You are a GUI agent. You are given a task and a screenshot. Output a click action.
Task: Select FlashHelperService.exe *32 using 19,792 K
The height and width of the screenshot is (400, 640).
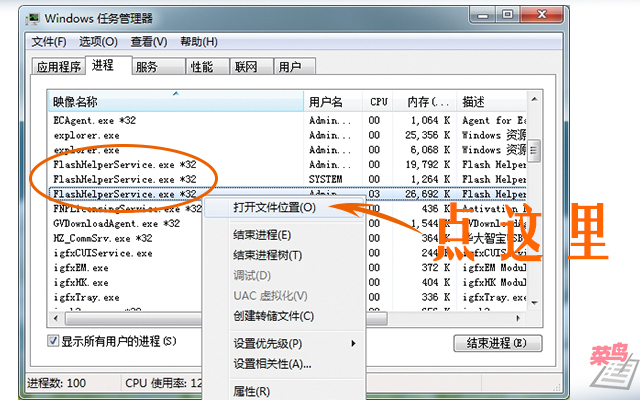click(x=288, y=164)
